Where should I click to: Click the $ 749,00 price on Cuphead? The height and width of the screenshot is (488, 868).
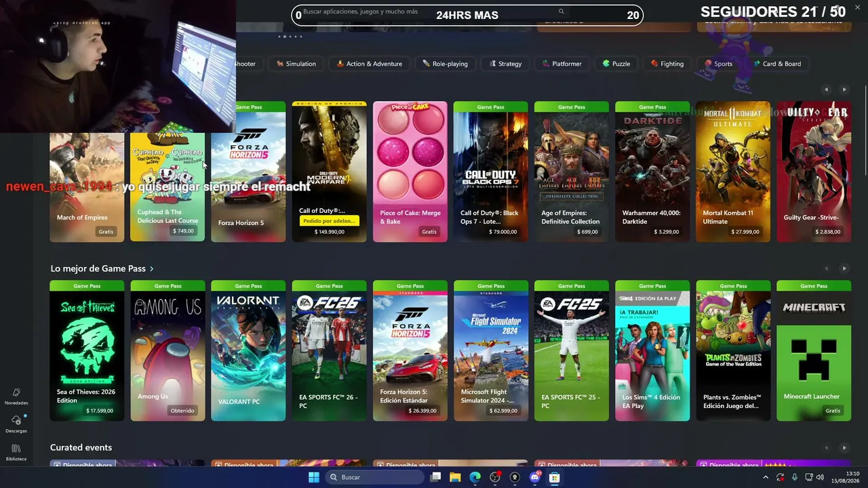pos(183,231)
